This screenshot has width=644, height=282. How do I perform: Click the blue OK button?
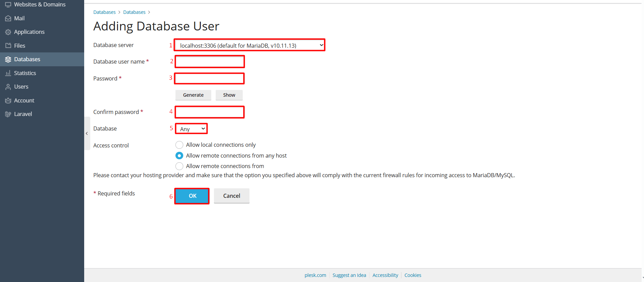[x=192, y=196]
